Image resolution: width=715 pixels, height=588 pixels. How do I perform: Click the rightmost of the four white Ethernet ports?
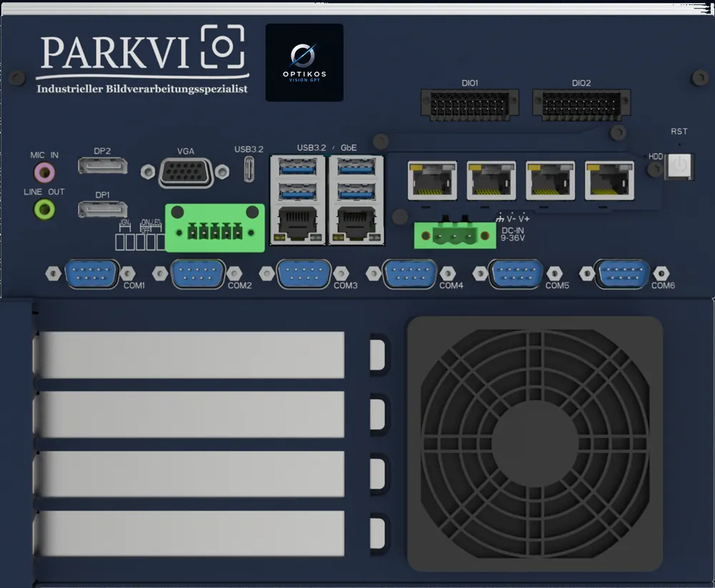pyautogui.click(x=609, y=181)
